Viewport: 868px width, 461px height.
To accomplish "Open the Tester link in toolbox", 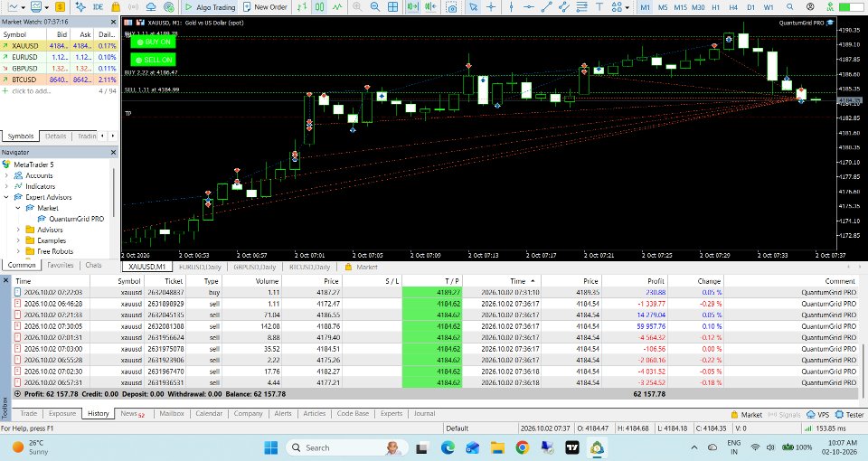I will tap(850, 415).
